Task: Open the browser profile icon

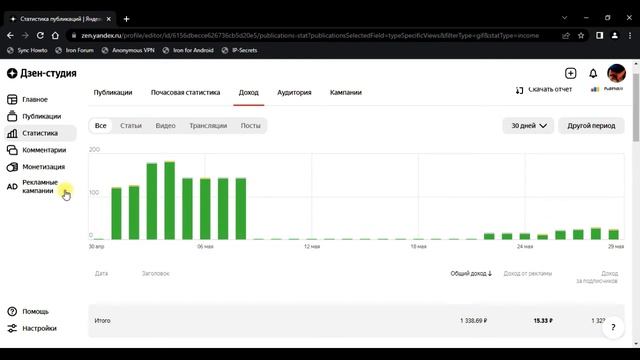Action: coord(615,36)
